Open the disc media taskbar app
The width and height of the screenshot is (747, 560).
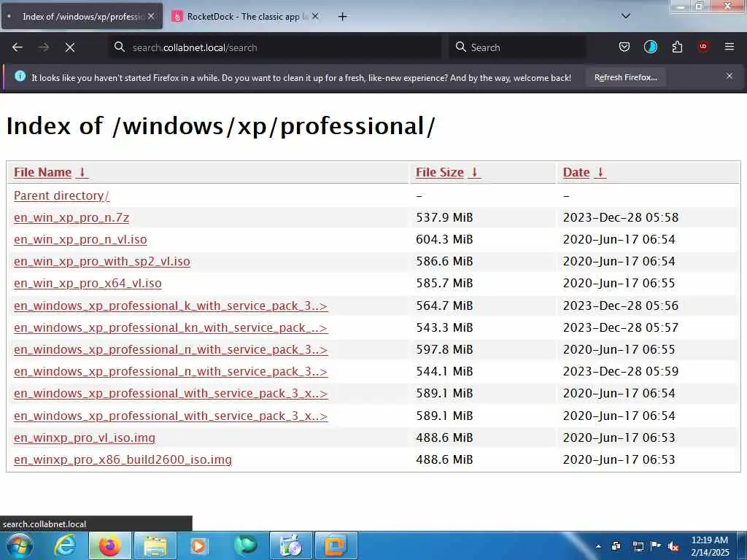pos(290,545)
